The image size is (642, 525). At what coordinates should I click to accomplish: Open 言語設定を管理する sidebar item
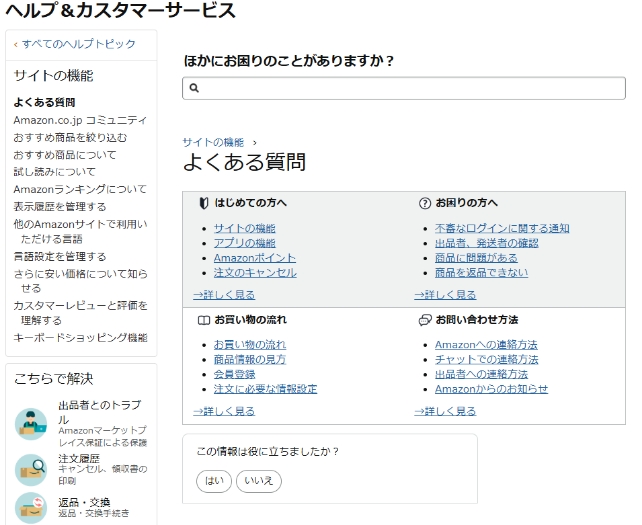click(x=60, y=257)
